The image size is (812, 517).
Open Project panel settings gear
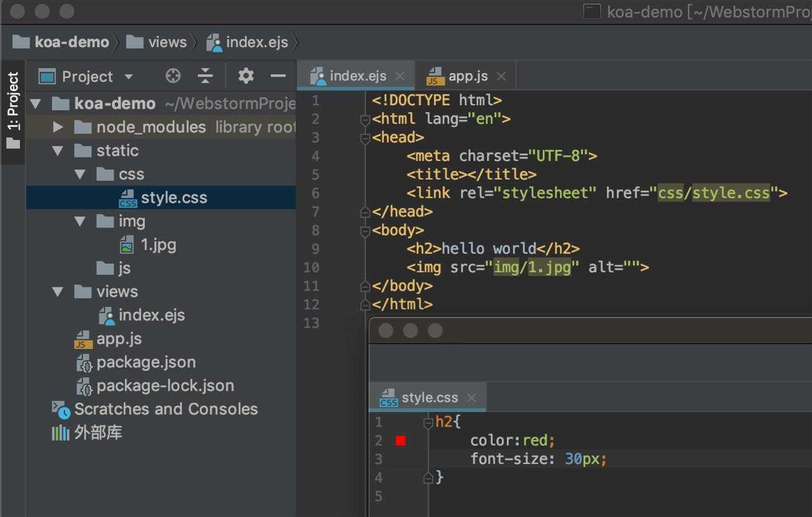246,76
